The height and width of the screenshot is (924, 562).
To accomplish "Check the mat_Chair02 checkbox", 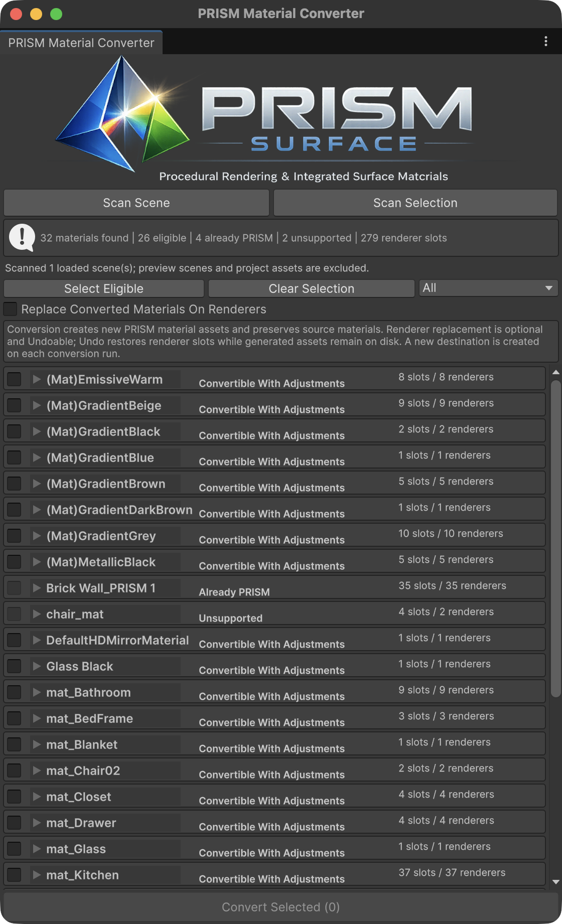I will point(14,771).
